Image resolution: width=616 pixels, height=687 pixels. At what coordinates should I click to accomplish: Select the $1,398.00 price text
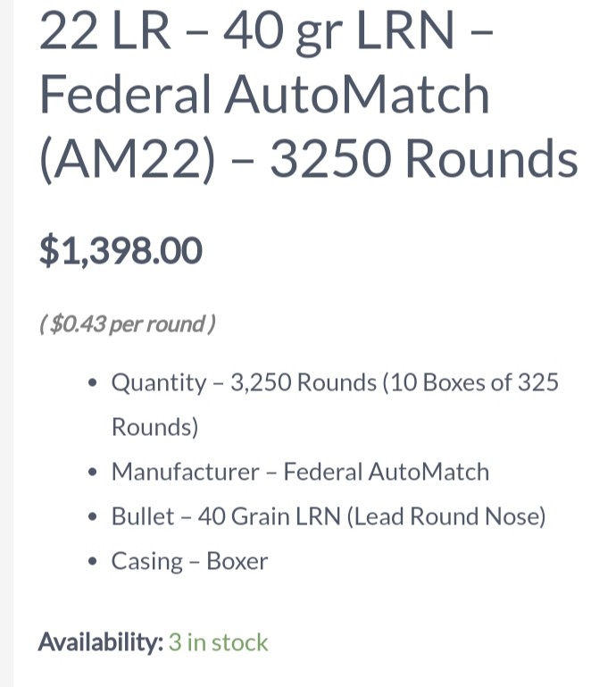(x=121, y=251)
